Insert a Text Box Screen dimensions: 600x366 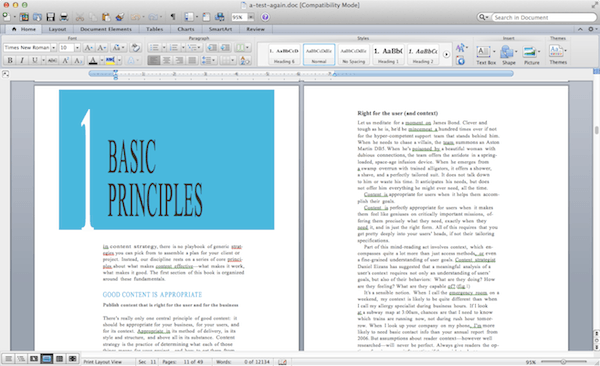(486, 55)
